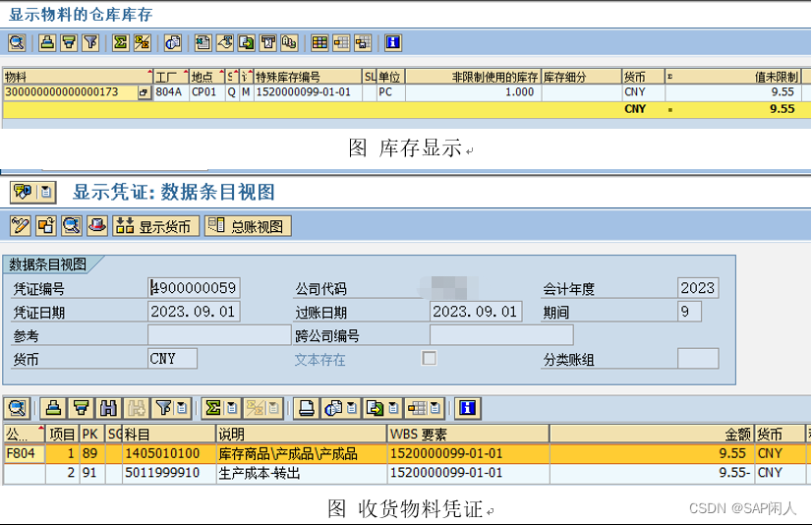Apply subtotals icon in stock display toolbar
The height and width of the screenshot is (525, 812).
click(x=143, y=42)
